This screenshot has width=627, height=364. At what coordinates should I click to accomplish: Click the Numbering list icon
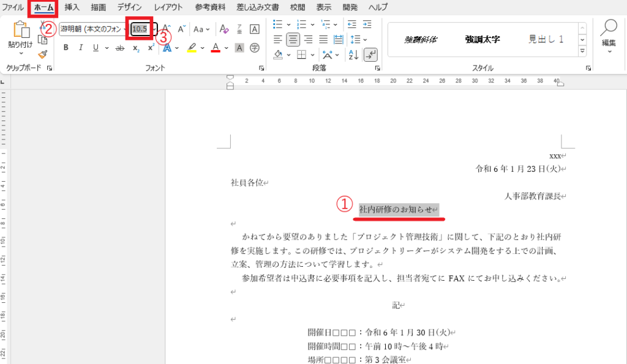[301, 24]
